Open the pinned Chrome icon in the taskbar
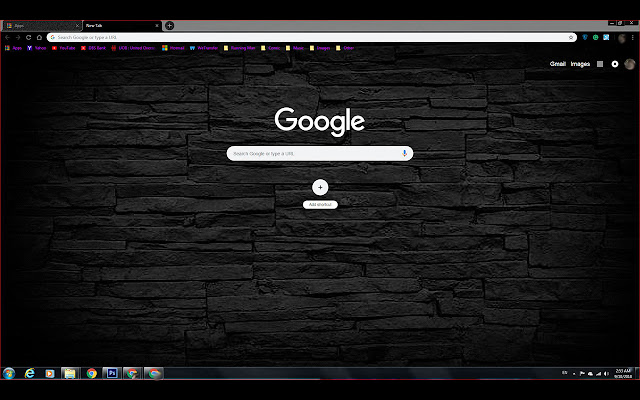The width and height of the screenshot is (640, 400). point(91,373)
